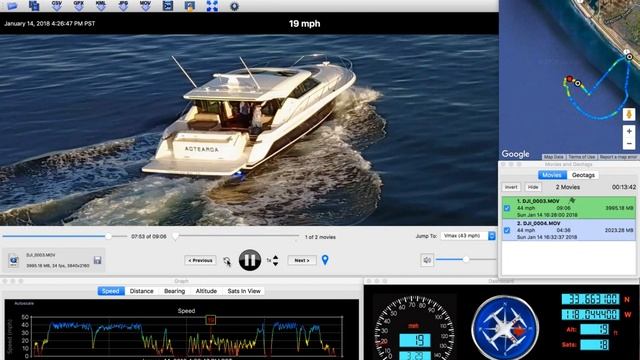Click the copy documents toolbar icon

click(x=34, y=6)
